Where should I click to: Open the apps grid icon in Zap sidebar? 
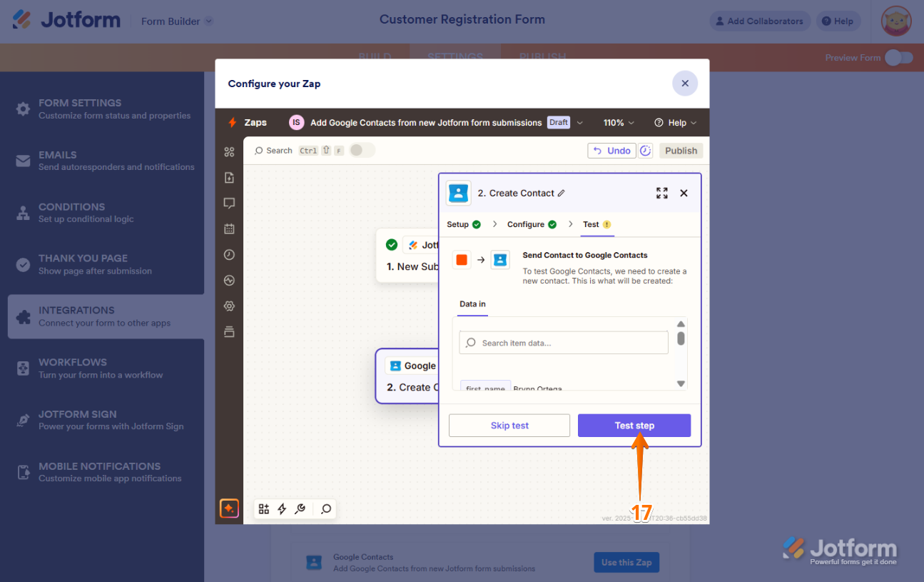pyautogui.click(x=229, y=151)
